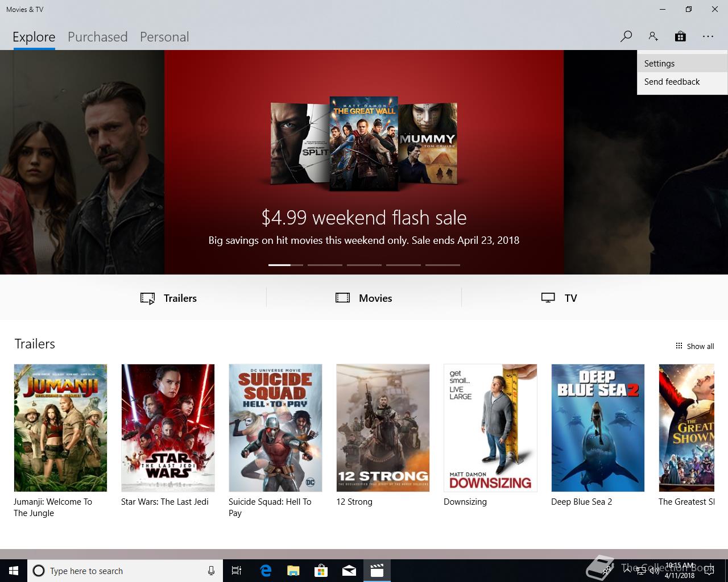This screenshot has height=582, width=728.
Task: Switch to the Explore tab
Action: point(34,37)
